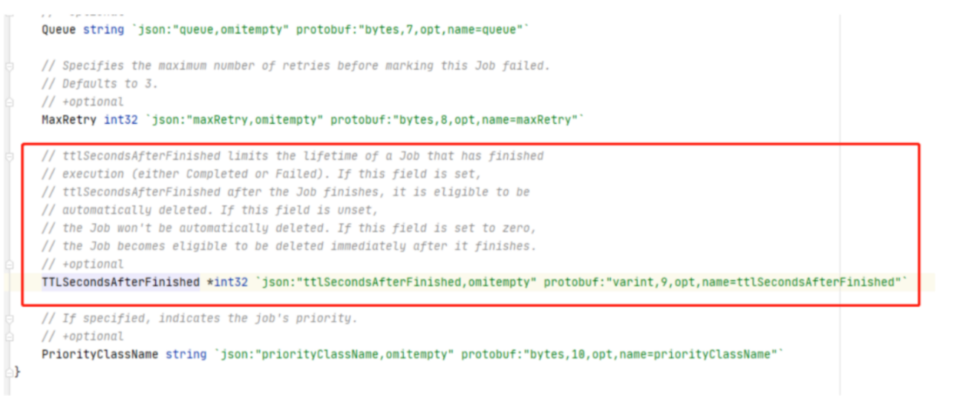The height and width of the screenshot is (396, 980).
Task: Click the "Defaults to 3." comment line
Action: coord(100,84)
